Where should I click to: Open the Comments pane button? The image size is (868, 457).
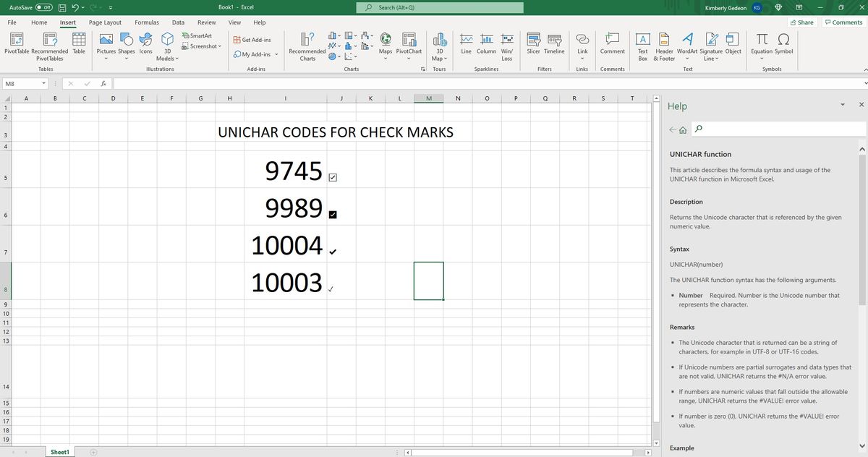(843, 22)
